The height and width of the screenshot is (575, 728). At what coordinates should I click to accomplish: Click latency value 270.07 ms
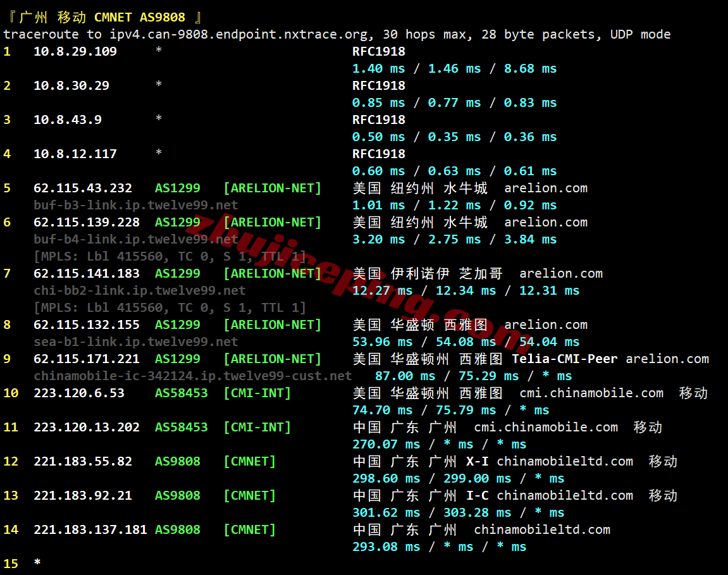[386, 445]
